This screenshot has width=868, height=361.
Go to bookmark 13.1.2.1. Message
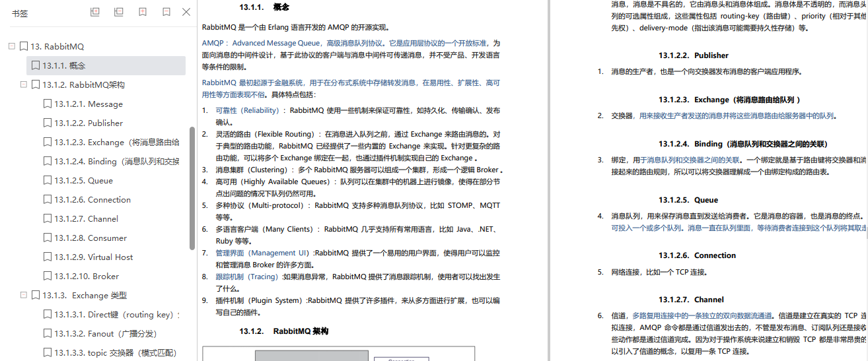pos(89,104)
